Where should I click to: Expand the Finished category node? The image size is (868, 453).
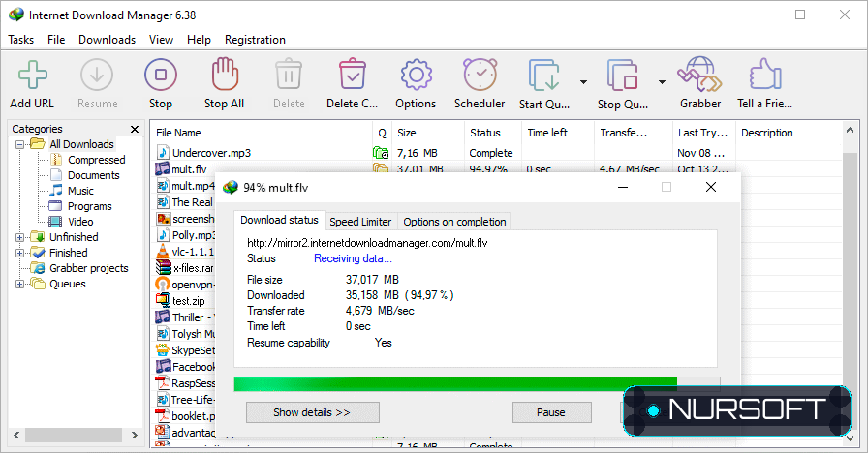click(x=20, y=253)
